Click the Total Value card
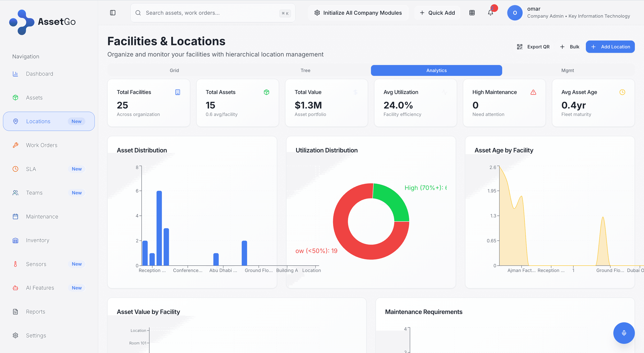644x353 pixels. tap(326, 103)
